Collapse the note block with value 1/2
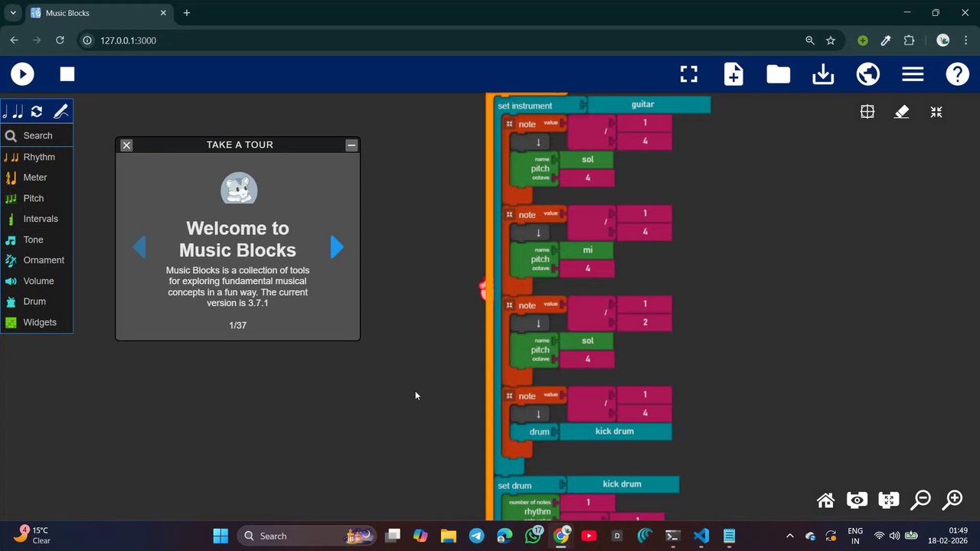980x551 pixels. click(509, 305)
